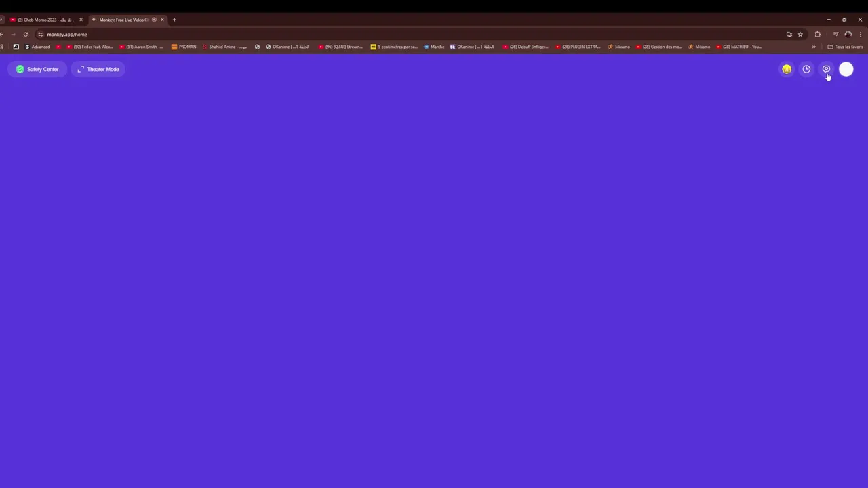Open the Safety Center
Image resolution: width=868 pixels, height=488 pixels.
pos(37,69)
